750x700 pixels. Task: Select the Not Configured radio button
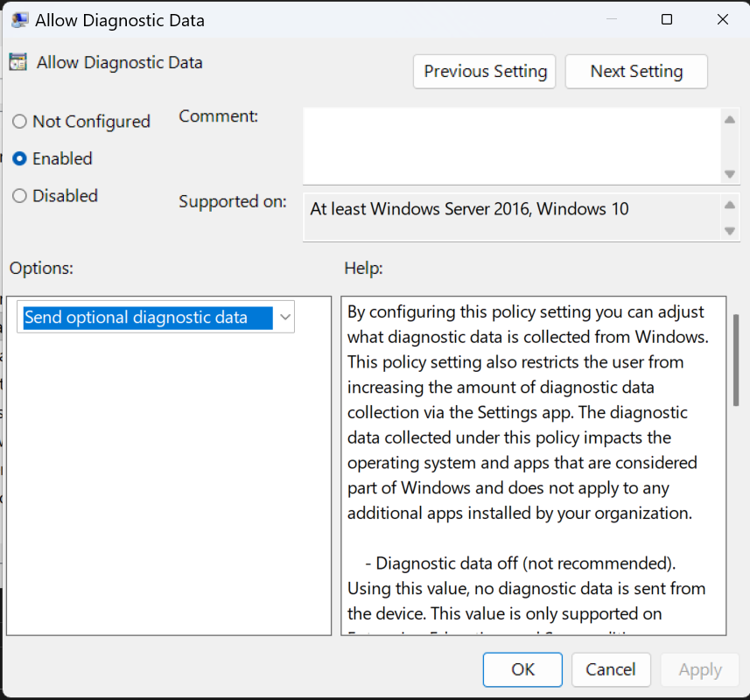[19, 122]
